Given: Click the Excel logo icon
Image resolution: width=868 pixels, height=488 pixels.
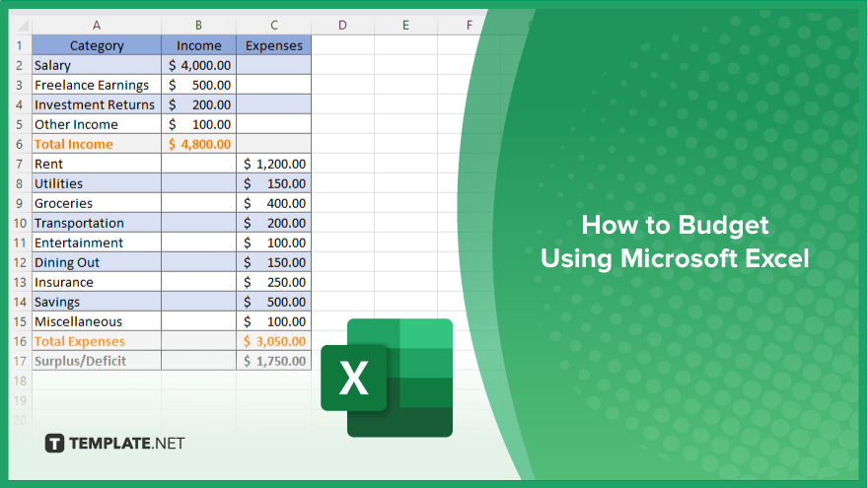Looking at the screenshot, I should pyautogui.click(x=387, y=378).
